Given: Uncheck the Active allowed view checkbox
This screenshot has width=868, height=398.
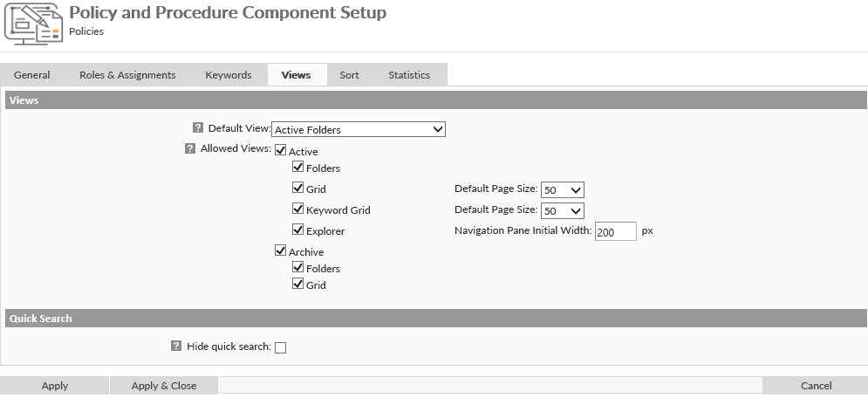Looking at the screenshot, I should tap(281, 151).
